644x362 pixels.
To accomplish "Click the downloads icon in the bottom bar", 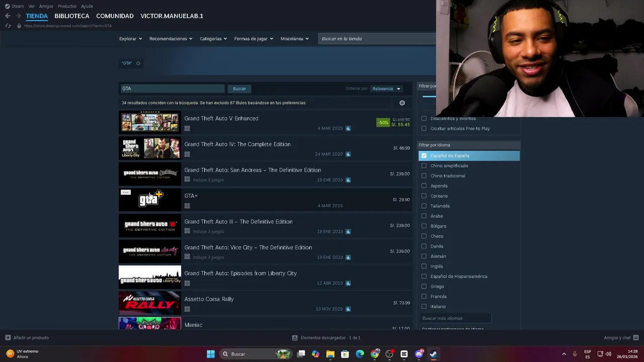I will tap(295, 338).
